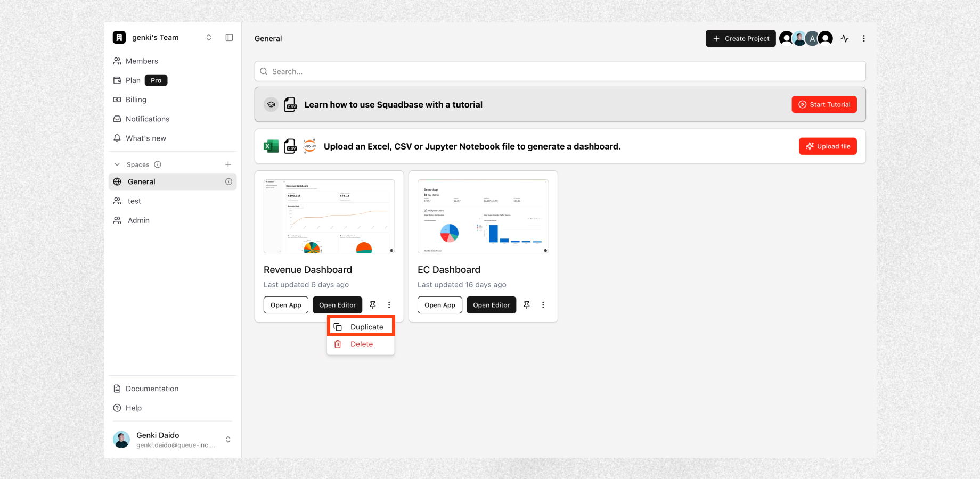The image size is (980, 479).
Task: Collapse the Spaces section chevron
Action: click(x=117, y=164)
